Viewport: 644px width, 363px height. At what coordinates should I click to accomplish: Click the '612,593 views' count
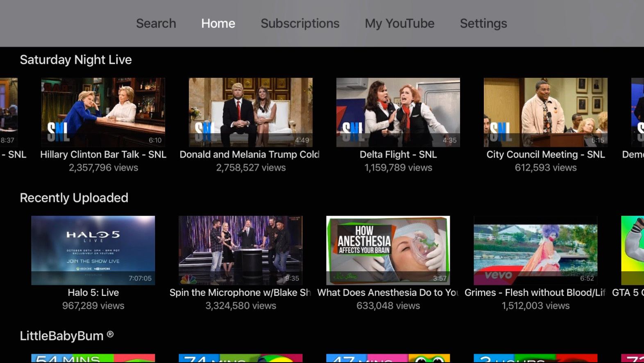546,168
